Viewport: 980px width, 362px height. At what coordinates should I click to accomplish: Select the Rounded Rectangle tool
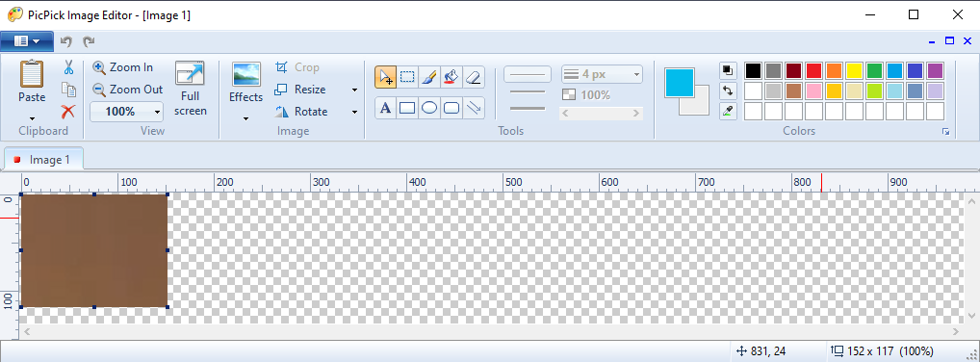(451, 108)
